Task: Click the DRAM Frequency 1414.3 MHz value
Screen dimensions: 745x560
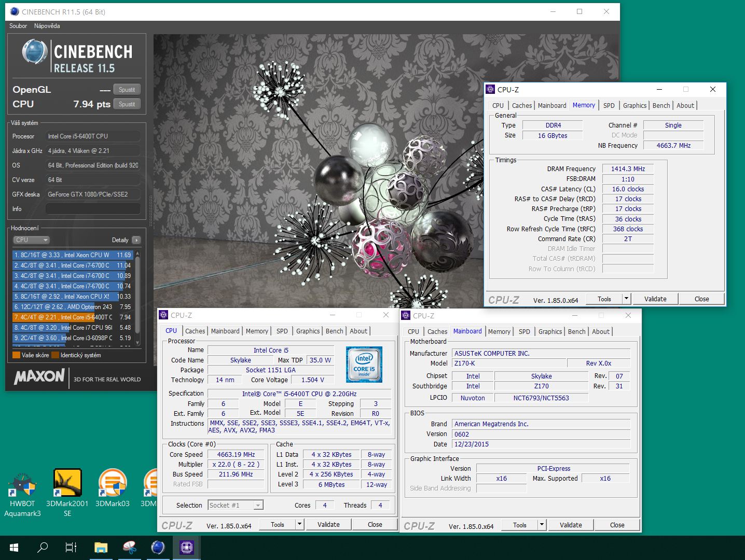Action: click(628, 169)
